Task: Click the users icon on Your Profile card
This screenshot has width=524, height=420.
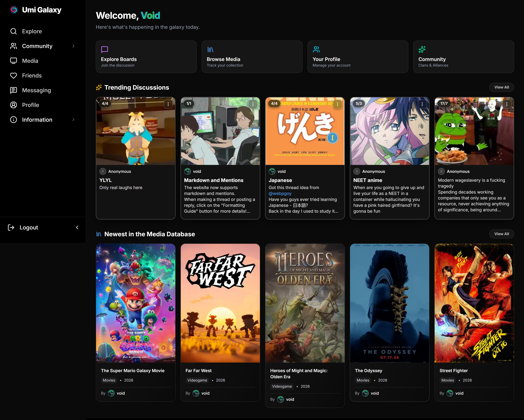Action: point(316,50)
